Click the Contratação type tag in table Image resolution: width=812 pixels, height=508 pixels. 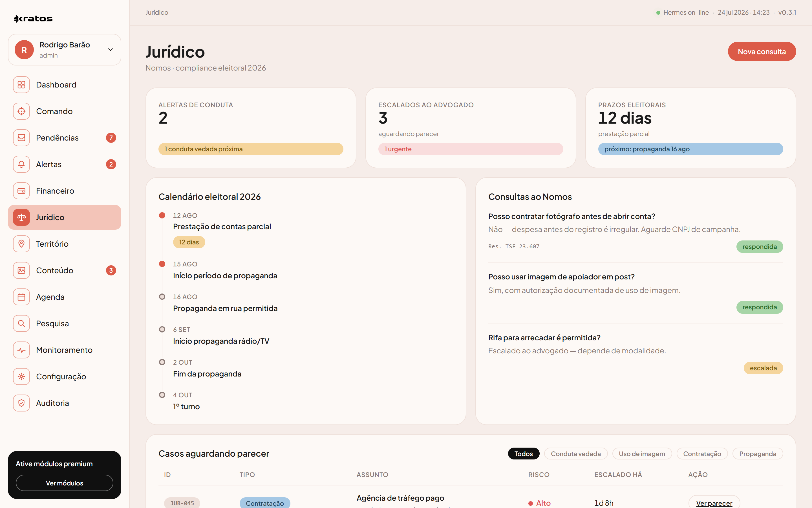[265, 503]
